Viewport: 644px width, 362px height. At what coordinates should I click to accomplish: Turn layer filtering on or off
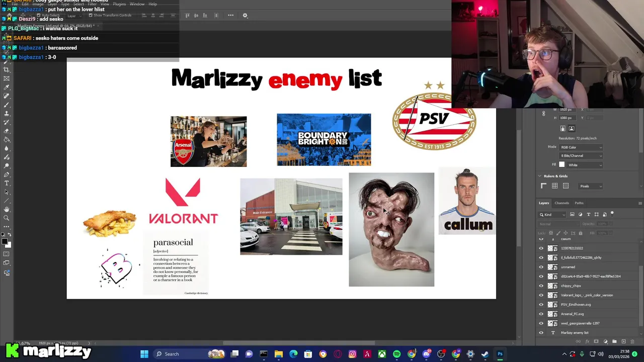coord(612,214)
